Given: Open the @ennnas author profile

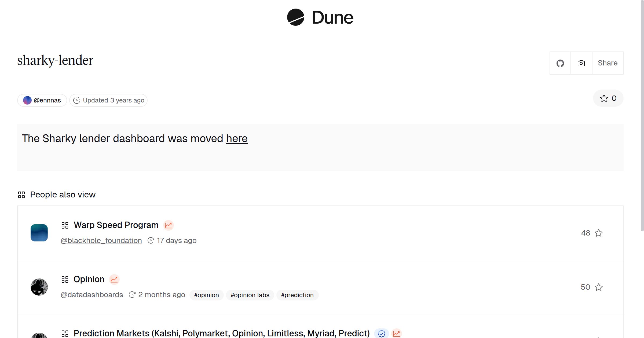Looking at the screenshot, I should [42, 100].
